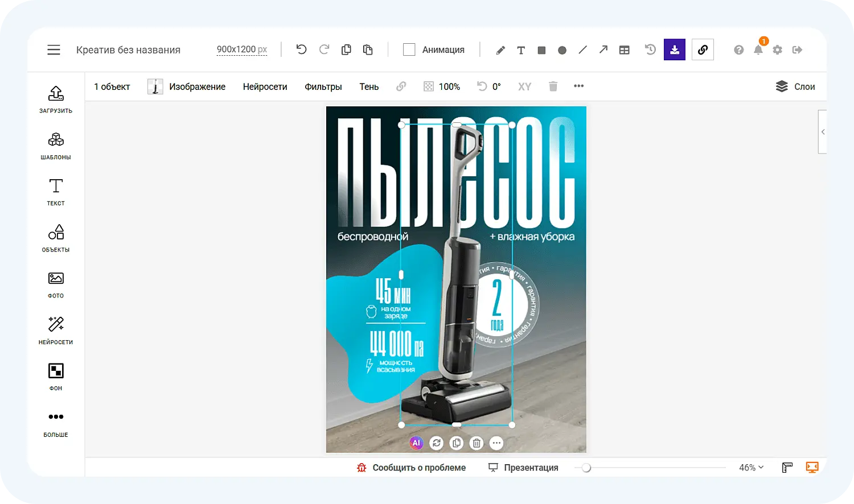
Task: Switch to the Нейросети sidebar section
Action: pyautogui.click(x=55, y=330)
